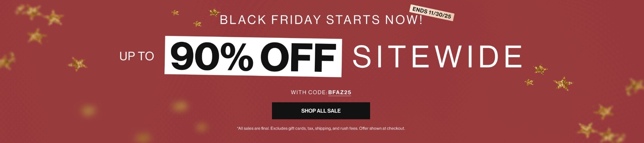The image size is (644, 143).
Task: Click the UP TO text
Action: (136, 56)
